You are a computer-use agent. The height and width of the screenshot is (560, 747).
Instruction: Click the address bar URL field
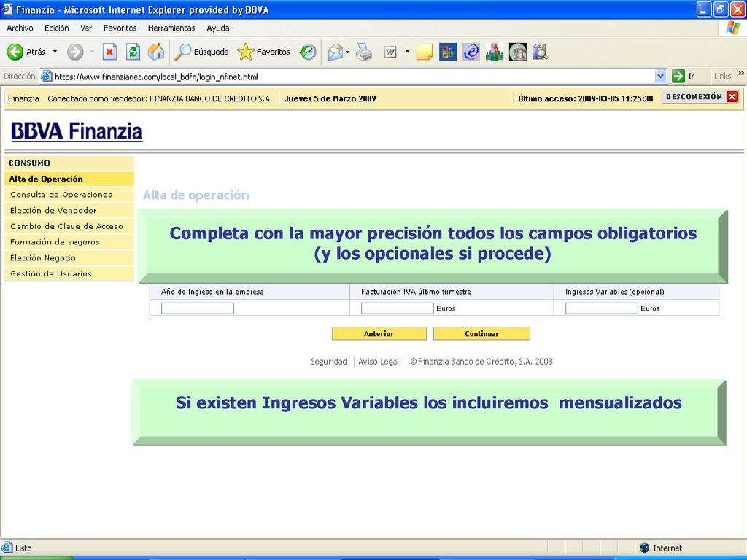[352, 76]
